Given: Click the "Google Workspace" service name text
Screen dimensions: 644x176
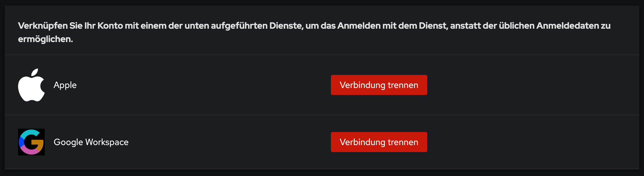Looking at the screenshot, I should [91, 142].
